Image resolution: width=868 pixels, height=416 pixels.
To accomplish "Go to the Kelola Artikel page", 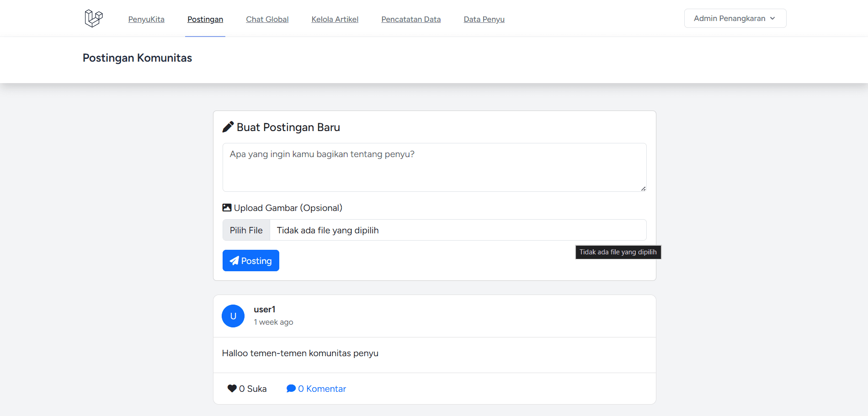I will [335, 19].
